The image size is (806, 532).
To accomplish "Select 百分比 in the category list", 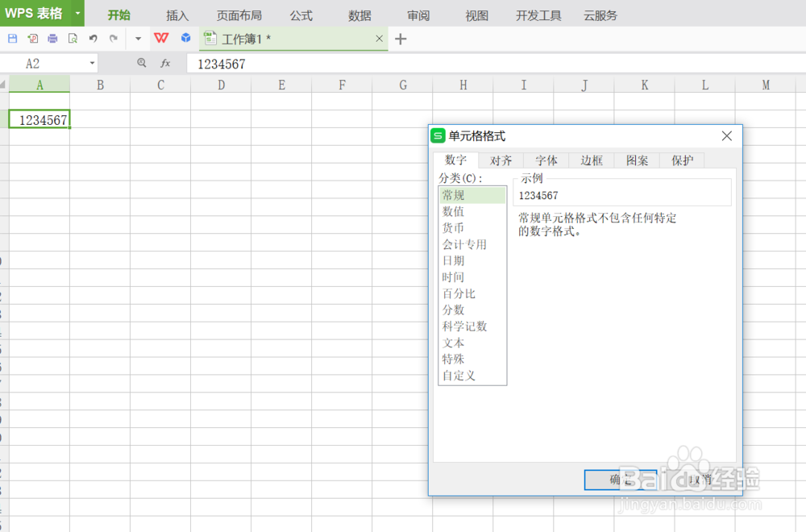I will pos(472,293).
